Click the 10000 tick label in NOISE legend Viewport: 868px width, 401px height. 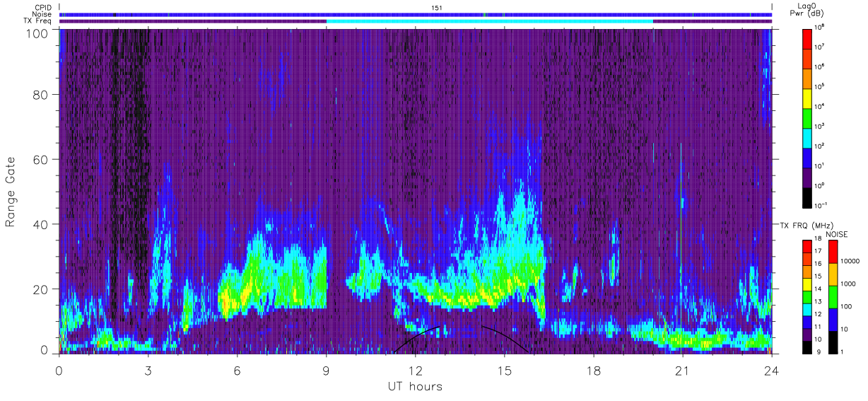[x=849, y=262]
